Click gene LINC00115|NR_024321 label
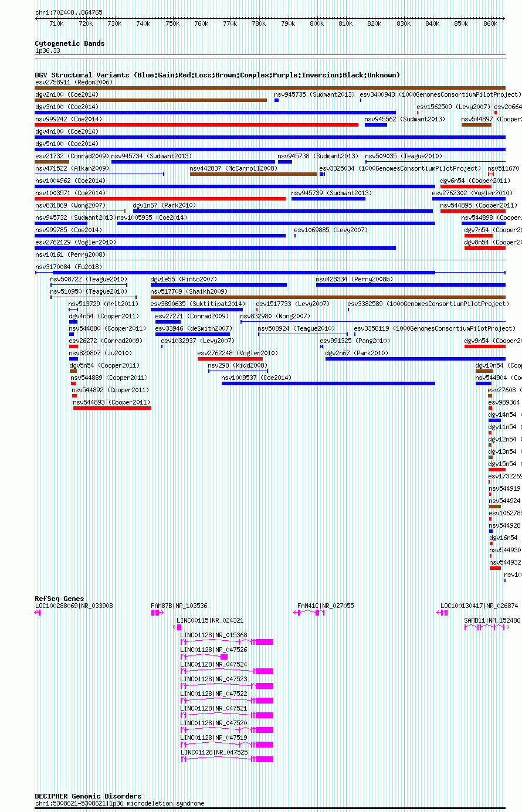522x812 pixels. pyautogui.click(x=211, y=621)
